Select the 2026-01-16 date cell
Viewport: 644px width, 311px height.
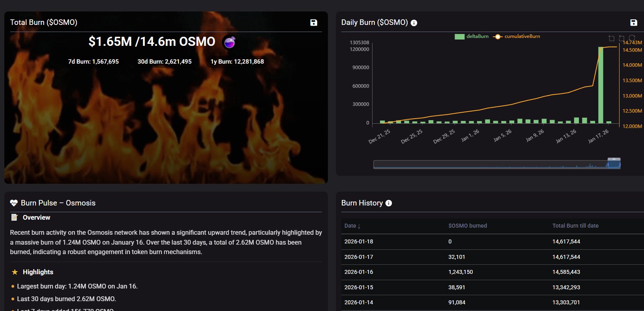click(359, 272)
